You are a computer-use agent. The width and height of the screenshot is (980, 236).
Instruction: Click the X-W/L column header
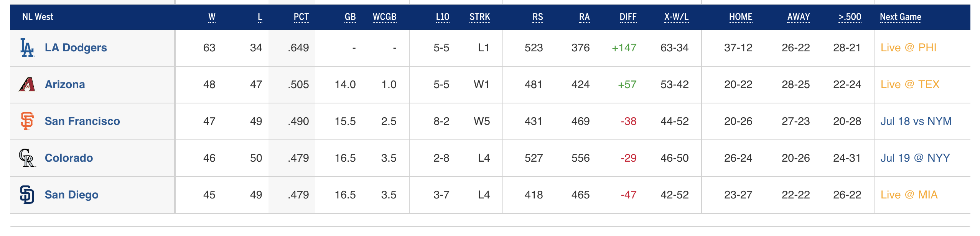point(676,17)
